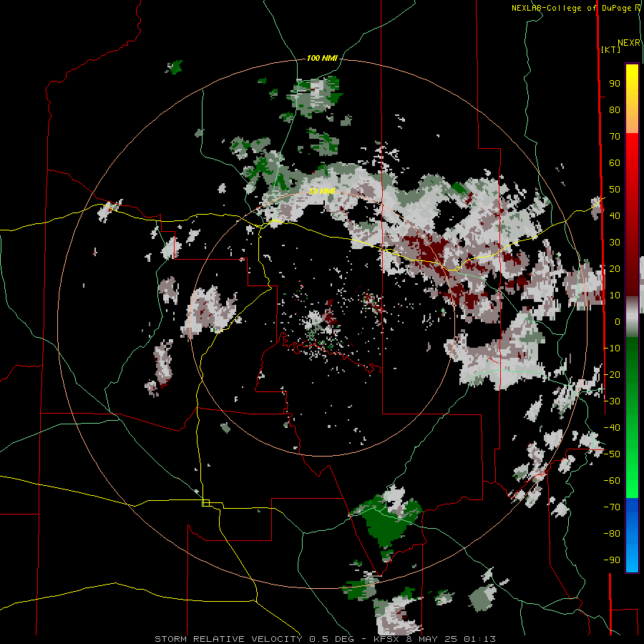644x644 pixels.
Task: Click the -90 value on velocity scale
Action: (612, 560)
